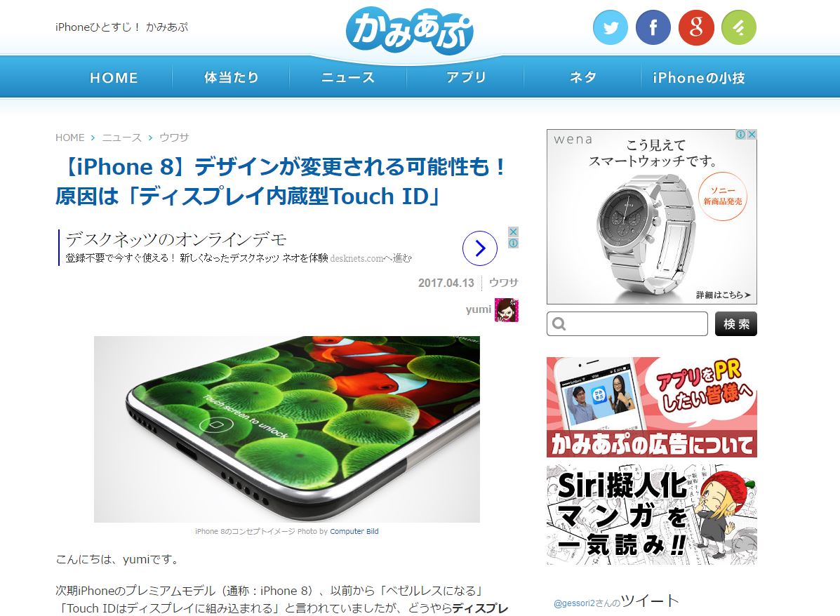Click the blue arrow on desknets ad
Viewport: 840px width, 616px height.
479,248
